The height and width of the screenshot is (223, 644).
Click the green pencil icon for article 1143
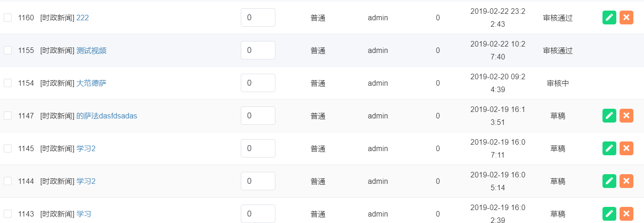pos(609,214)
